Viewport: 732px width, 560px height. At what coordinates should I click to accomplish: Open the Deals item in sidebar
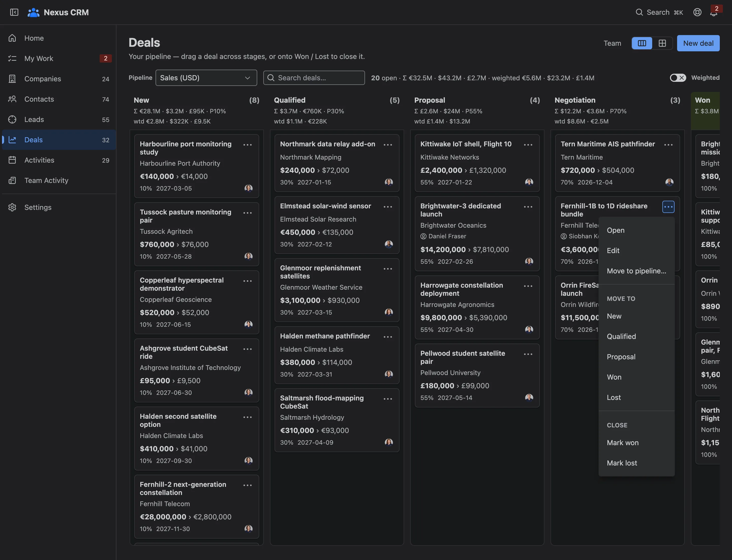[x=59, y=140]
